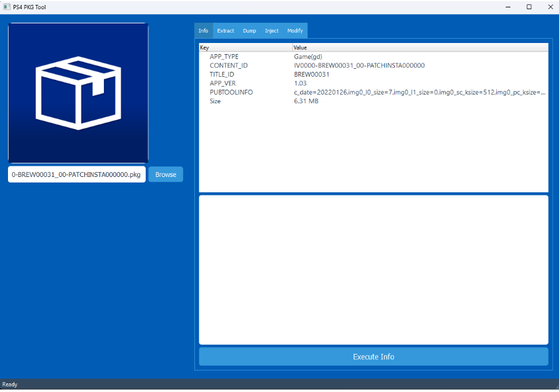Select the CONTENT_ID row
This screenshot has height=392, width=559.
228,66
